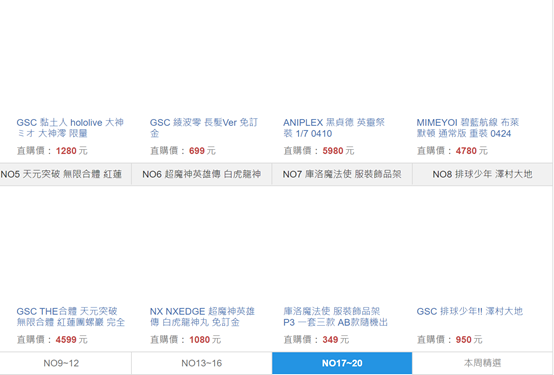554x375 pixels.
Task: Select the NO5 天元突破 無限合體 紅蓮 tab
Action: [x=65, y=174]
